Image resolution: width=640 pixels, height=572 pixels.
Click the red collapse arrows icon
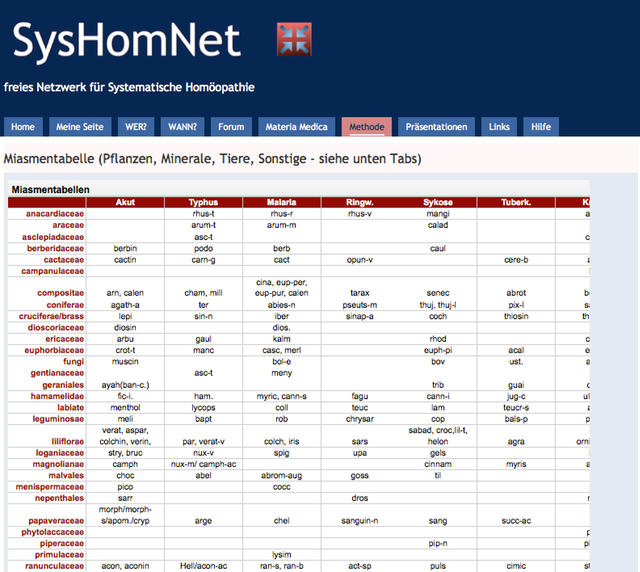[x=294, y=39]
